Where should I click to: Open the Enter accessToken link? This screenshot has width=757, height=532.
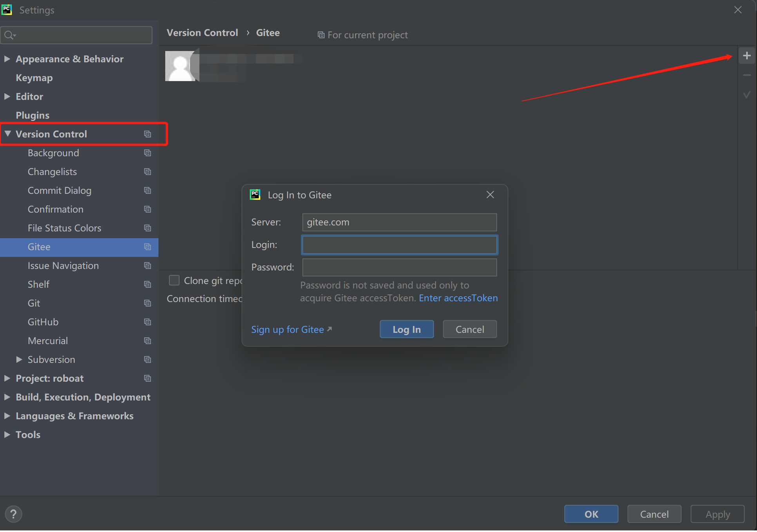tap(458, 298)
